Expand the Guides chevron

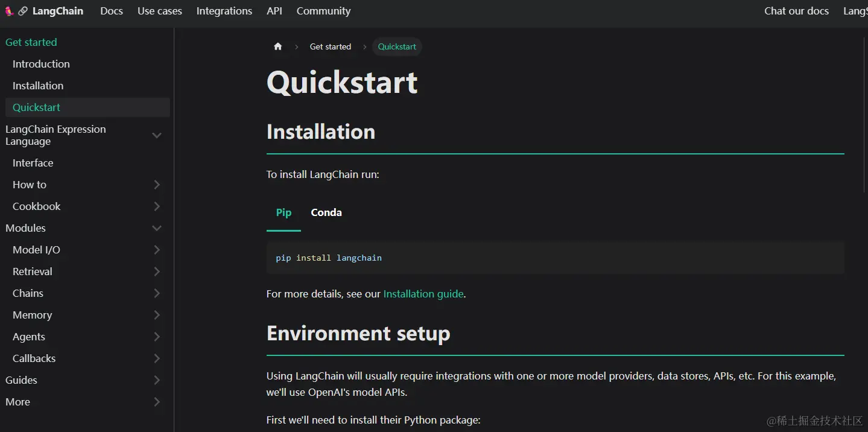[157, 380]
